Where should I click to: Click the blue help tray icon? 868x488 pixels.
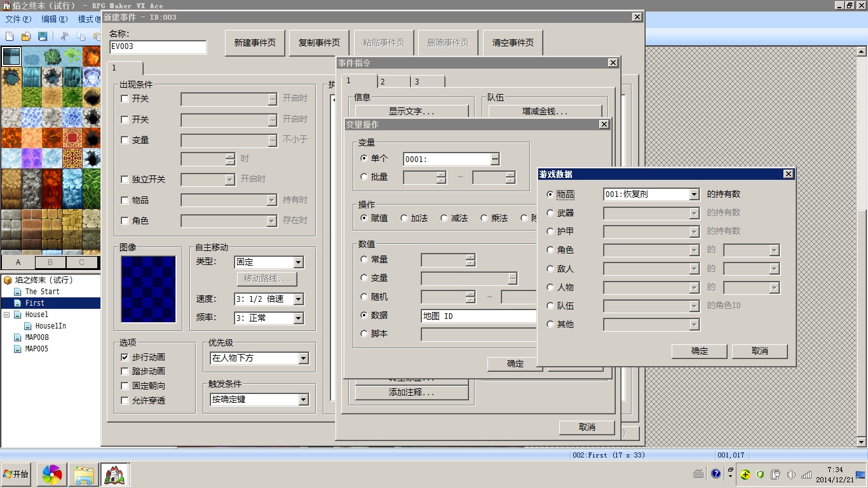tap(715, 473)
